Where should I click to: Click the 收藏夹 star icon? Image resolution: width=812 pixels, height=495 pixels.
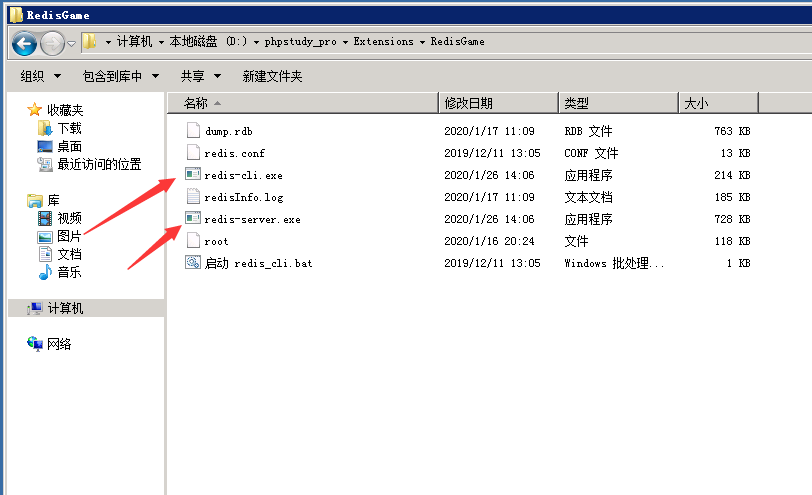tap(34, 109)
